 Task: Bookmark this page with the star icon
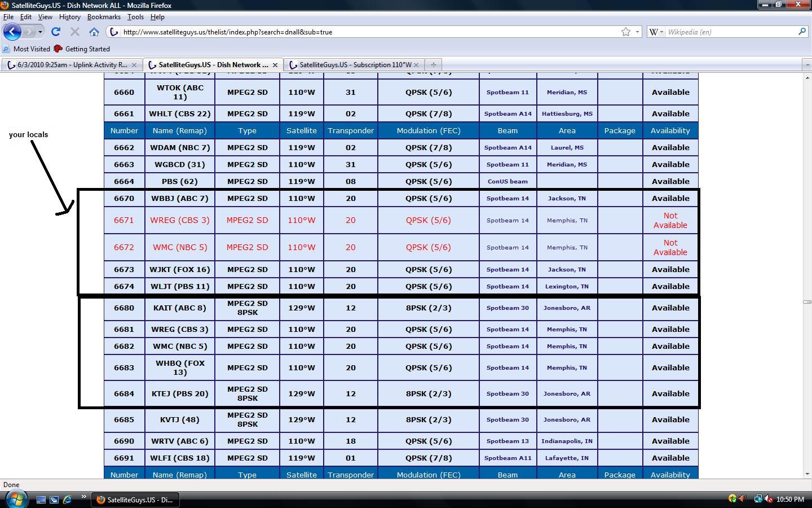tap(626, 32)
